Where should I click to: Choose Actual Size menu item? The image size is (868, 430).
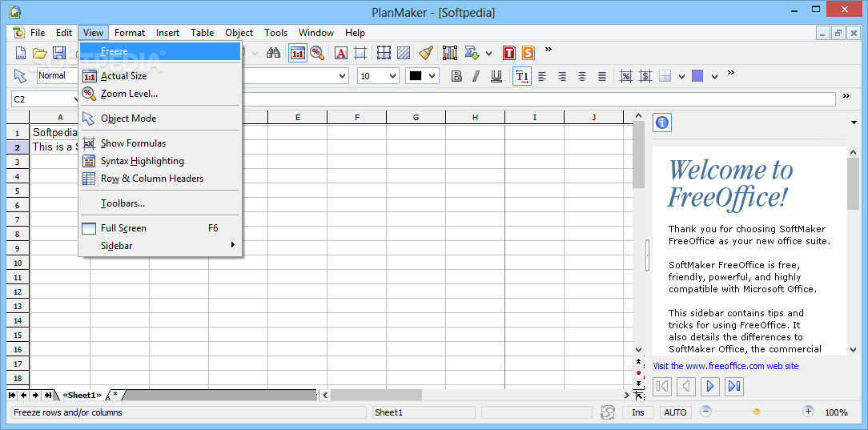tap(160, 76)
